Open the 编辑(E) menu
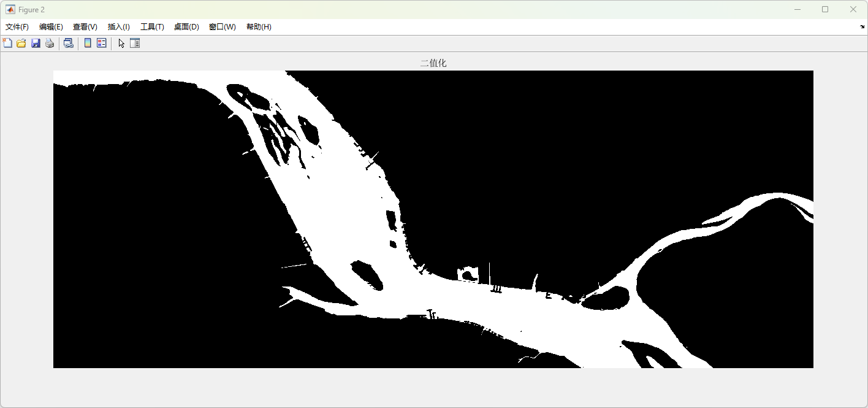The image size is (868, 408). (x=51, y=27)
